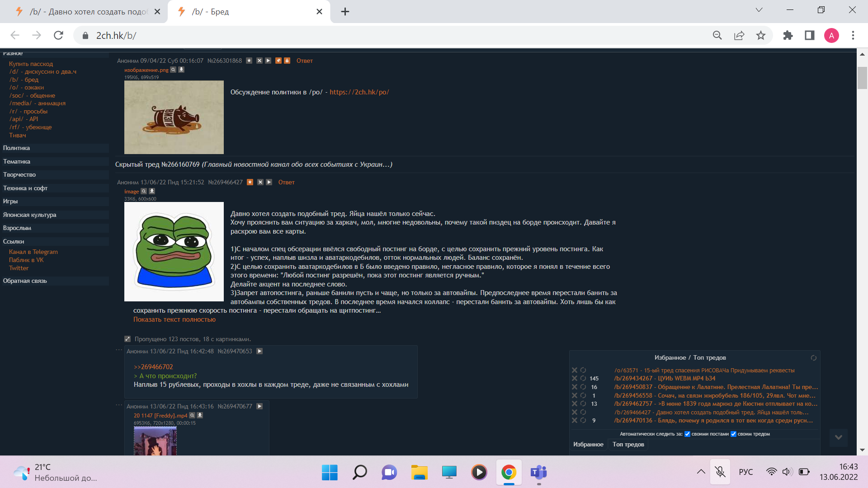
Task: Refresh the favorite thread /b/269466427
Action: 583,412
